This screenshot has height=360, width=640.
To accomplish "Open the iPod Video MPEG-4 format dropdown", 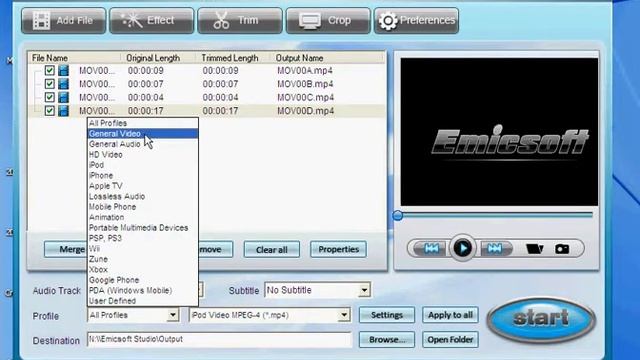I will 344,315.
